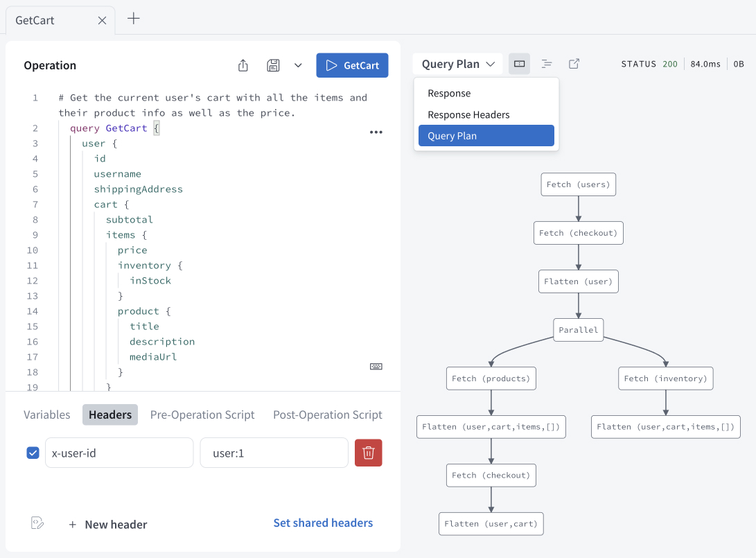Open the Query Plan view dropdown

[458, 64]
